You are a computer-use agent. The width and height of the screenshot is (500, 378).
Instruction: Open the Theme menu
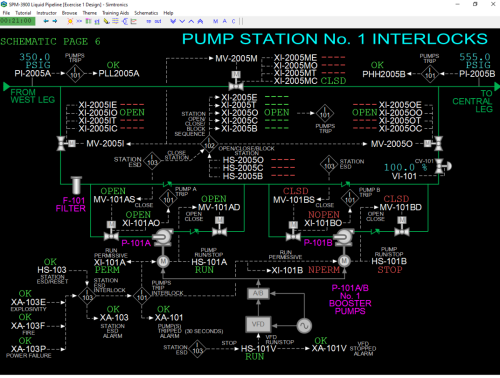90,13
